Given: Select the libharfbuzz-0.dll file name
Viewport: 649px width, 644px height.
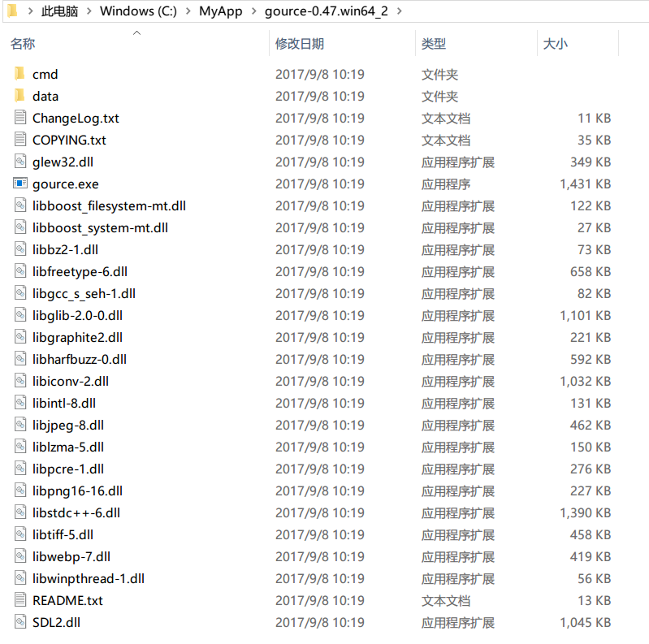Looking at the screenshot, I should [x=80, y=359].
